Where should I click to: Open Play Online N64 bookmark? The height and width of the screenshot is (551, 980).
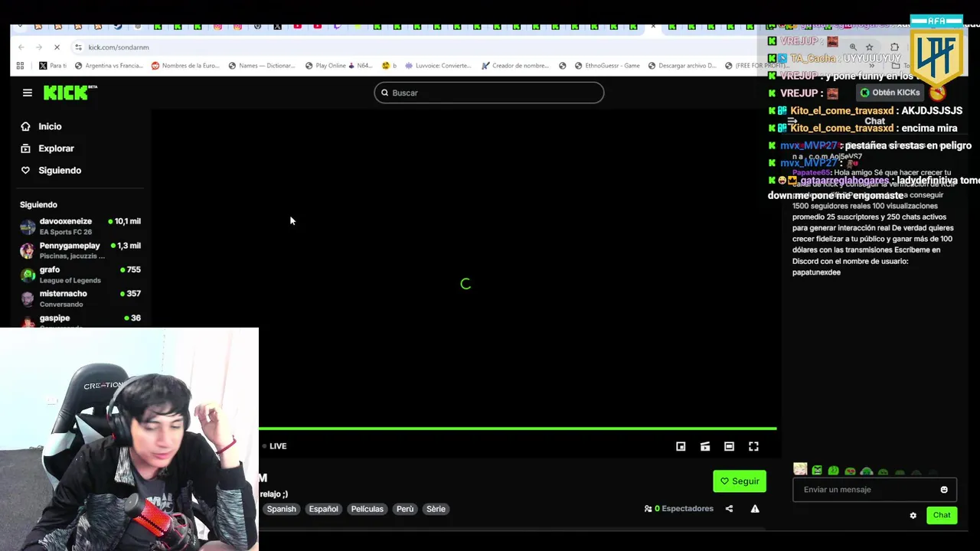[338, 66]
